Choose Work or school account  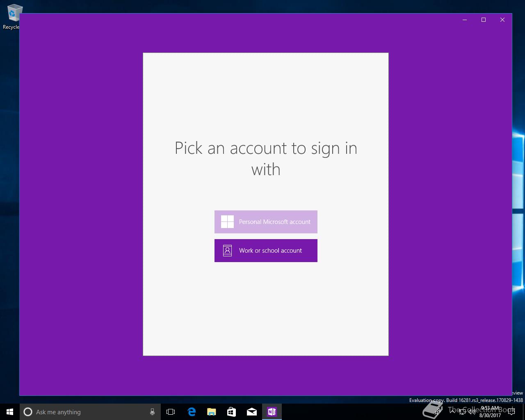(266, 251)
